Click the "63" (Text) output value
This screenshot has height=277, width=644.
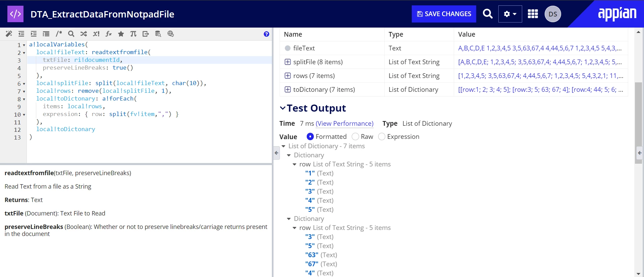321,255
